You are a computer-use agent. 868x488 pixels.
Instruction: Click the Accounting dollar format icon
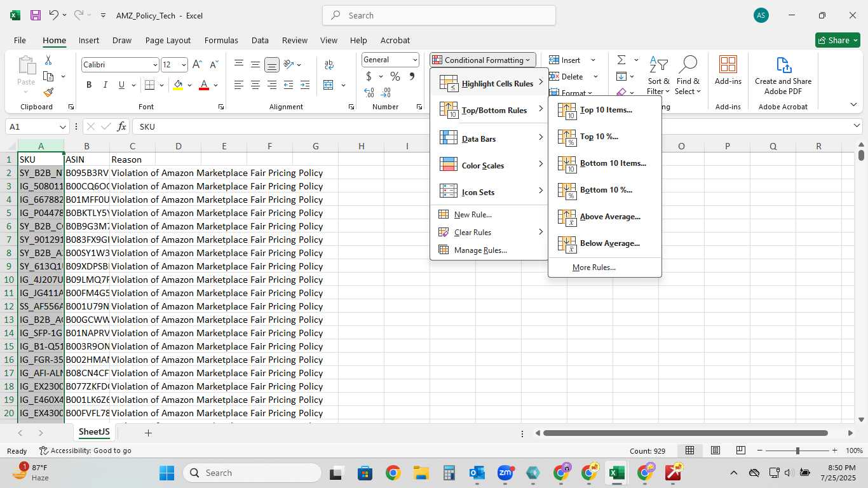pos(369,76)
